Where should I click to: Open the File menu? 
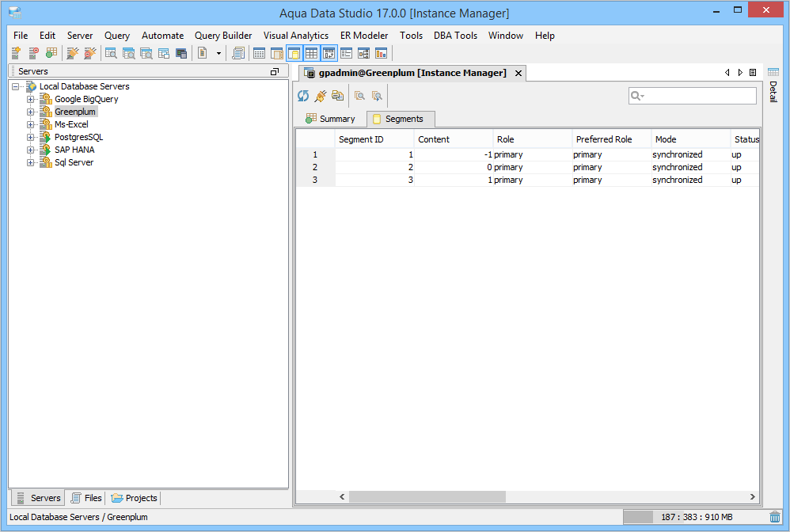pos(21,36)
